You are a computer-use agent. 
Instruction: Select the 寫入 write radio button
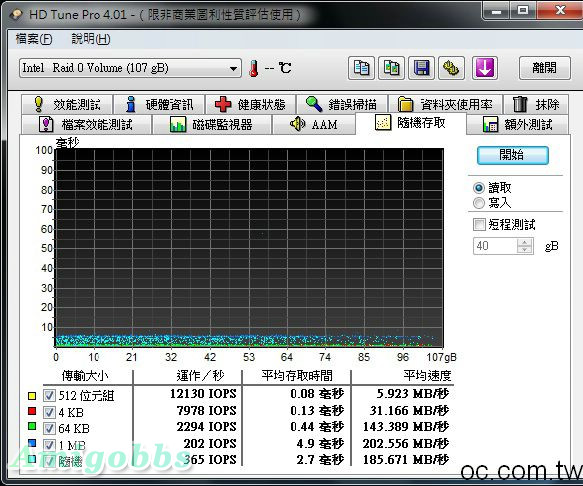(479, 203)
